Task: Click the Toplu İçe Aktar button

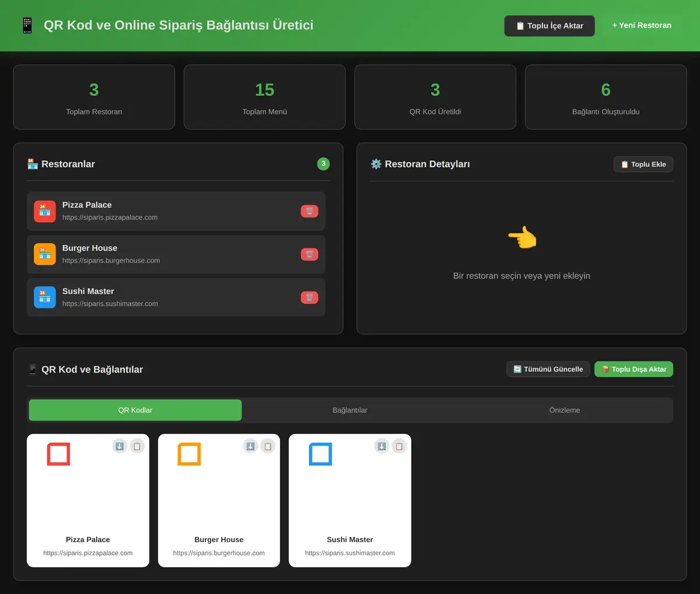Action: pyautogui.click(x=549, y=26)
